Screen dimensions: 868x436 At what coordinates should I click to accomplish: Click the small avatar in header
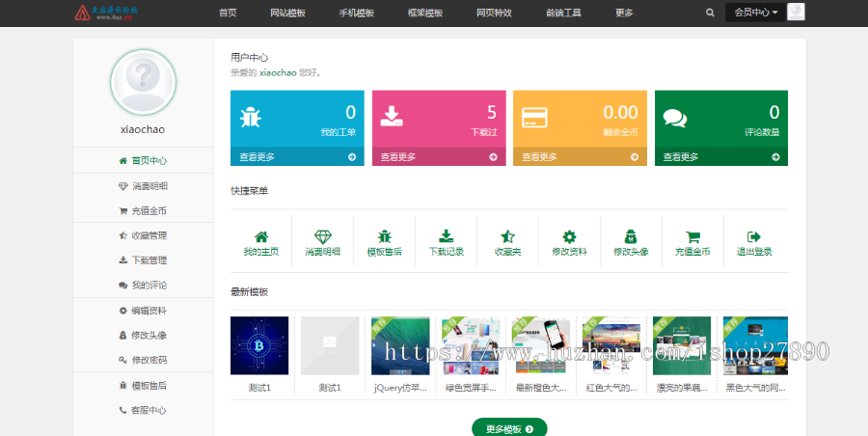[796, 13]
